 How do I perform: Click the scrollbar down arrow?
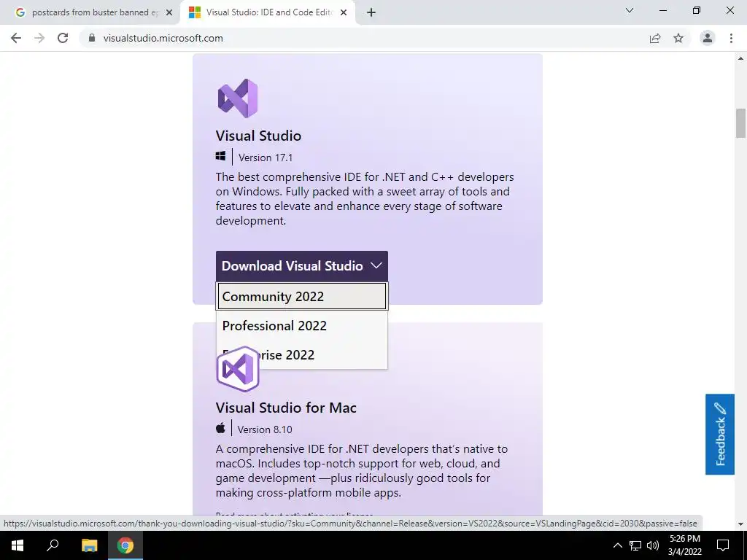740,524
